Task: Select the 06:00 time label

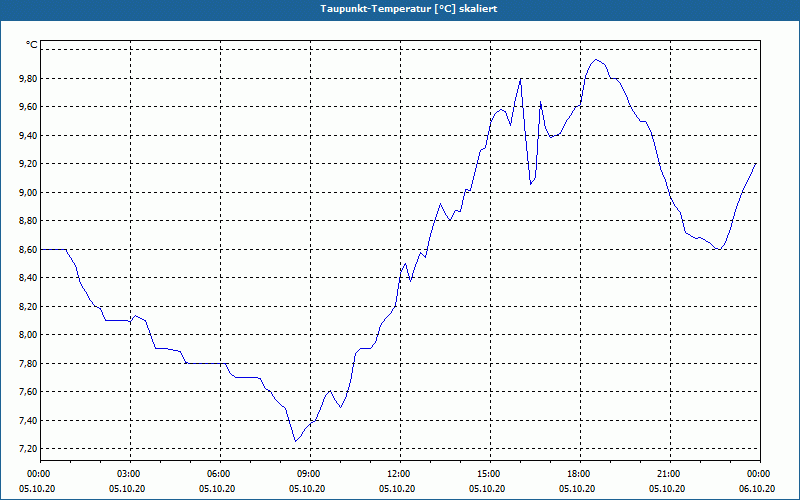Action: click(x=220, y=474)
